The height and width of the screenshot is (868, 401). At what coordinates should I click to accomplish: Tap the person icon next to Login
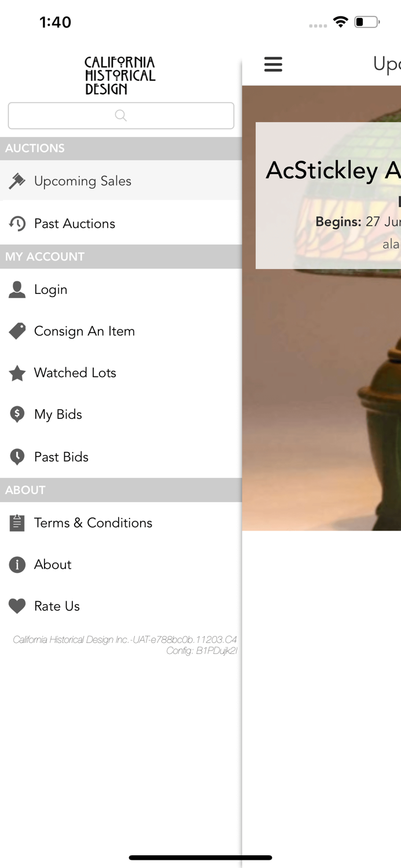point(17,289)
